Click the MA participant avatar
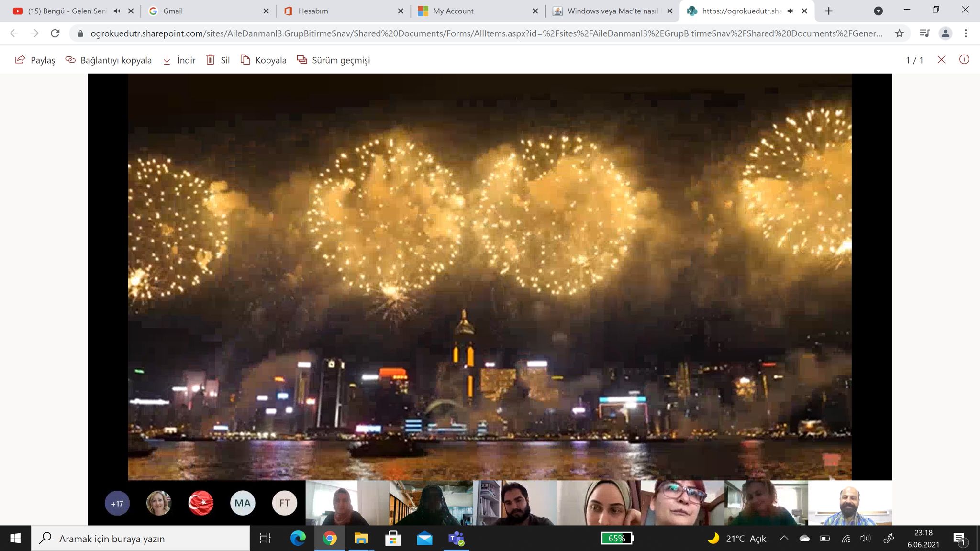 [x=243, y=503]
